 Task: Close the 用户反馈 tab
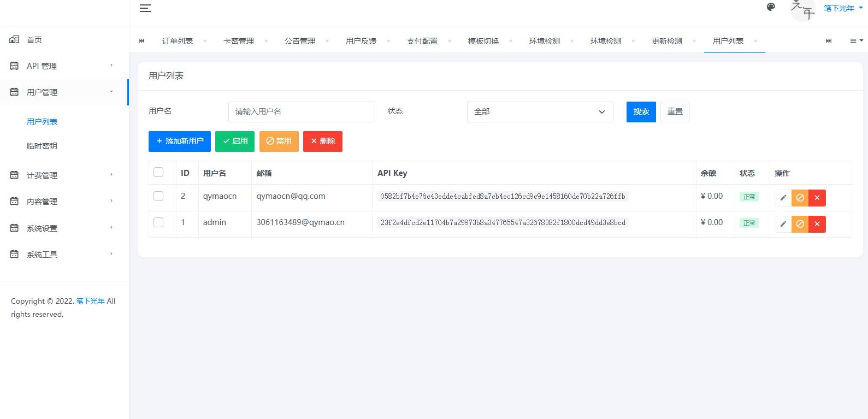point(388,41)
